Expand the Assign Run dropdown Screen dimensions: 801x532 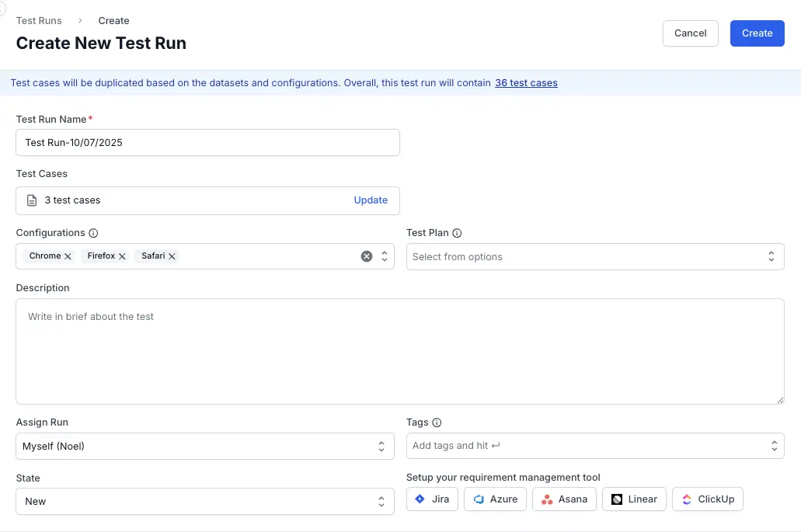pos(204,447)
